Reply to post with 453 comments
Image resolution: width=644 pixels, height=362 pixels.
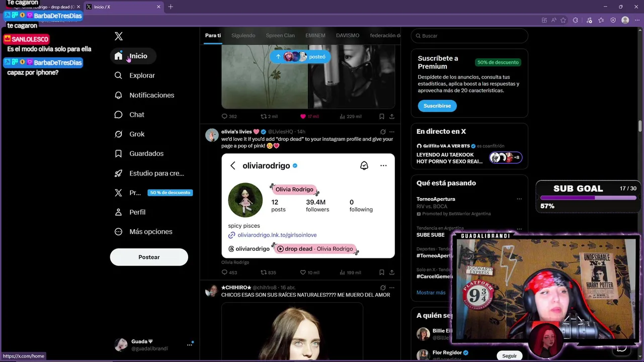[229, 273]
